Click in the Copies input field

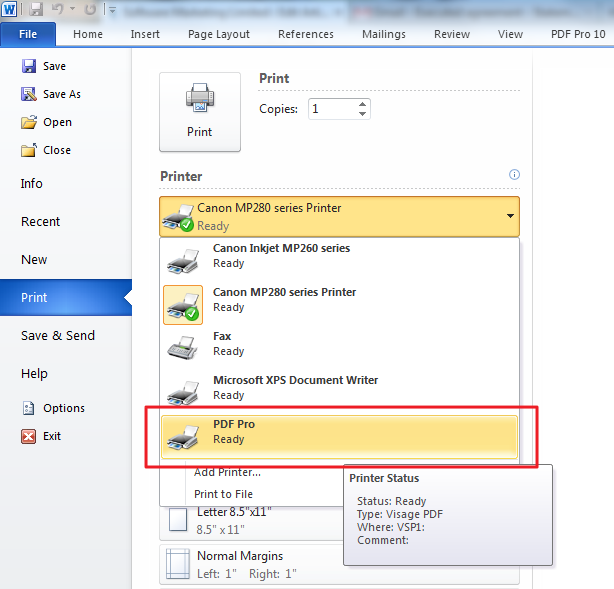(x=331, y=108)
